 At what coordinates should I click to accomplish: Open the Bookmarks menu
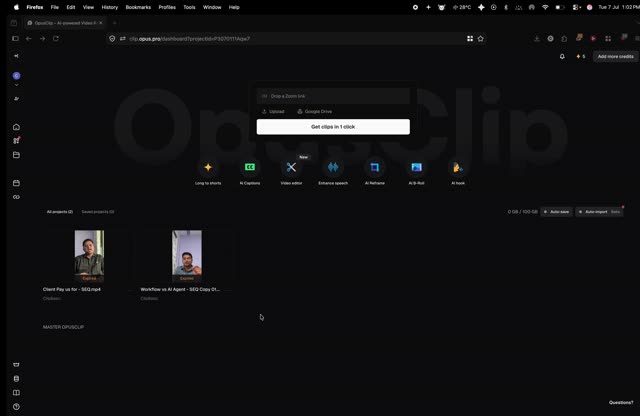point(138,7)
